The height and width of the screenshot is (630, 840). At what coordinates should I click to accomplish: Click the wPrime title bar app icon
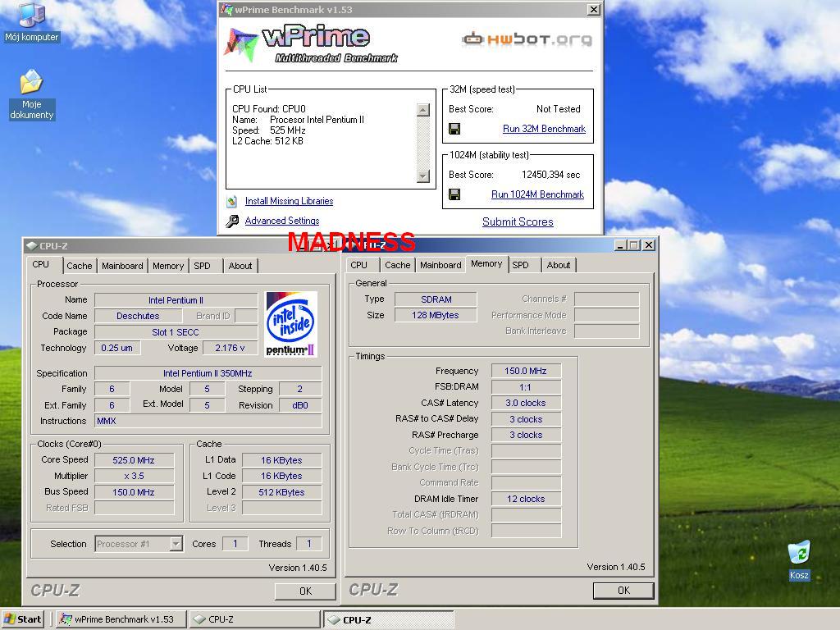[x=227, y=9]
